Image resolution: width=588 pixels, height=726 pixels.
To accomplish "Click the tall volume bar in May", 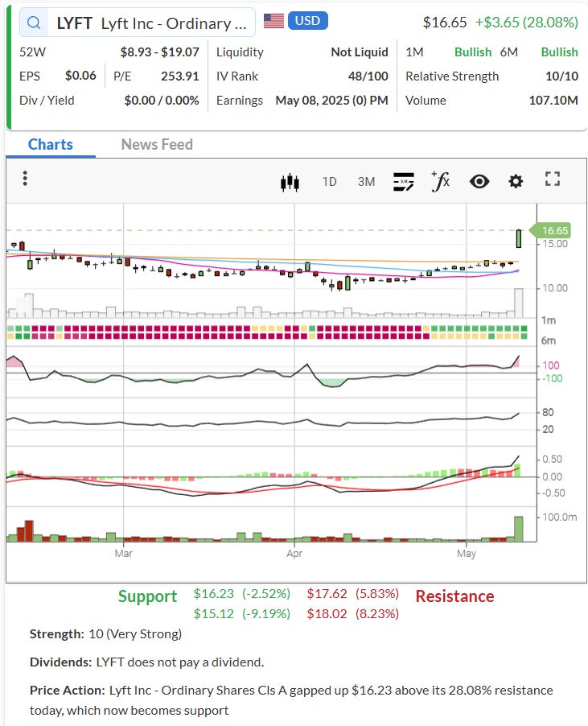I will pos(519,529).
